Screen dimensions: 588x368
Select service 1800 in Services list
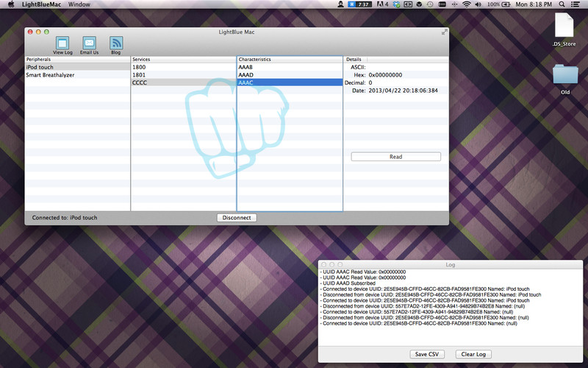point(139,67)
